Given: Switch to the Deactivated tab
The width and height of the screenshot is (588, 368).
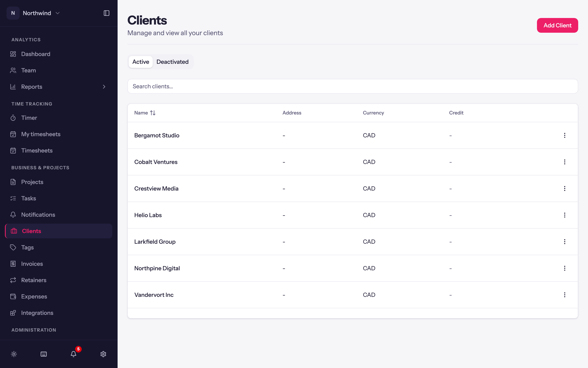Looking at the screenshot, I should point(173,62).
